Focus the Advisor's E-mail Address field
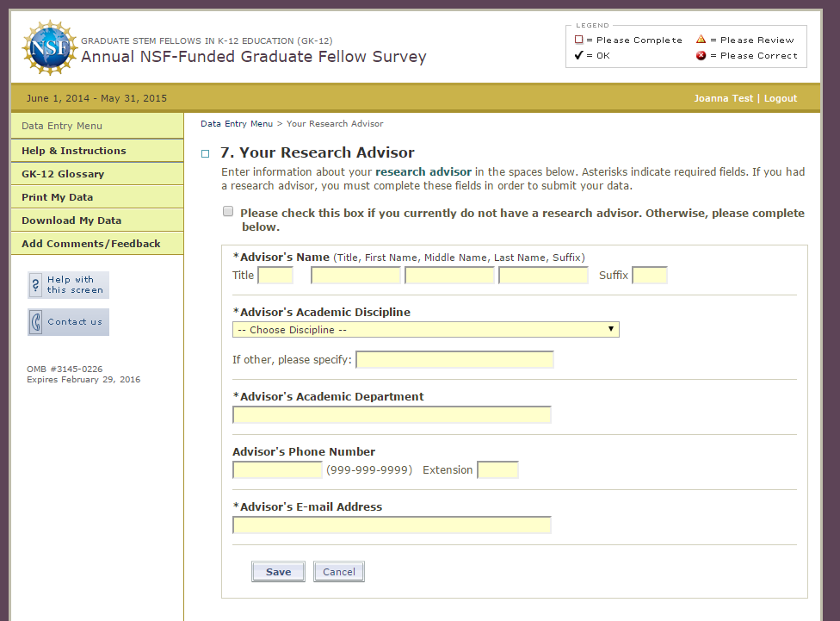Image resolution: width=840 pixels, height=621 pixels. pos(392,525)
